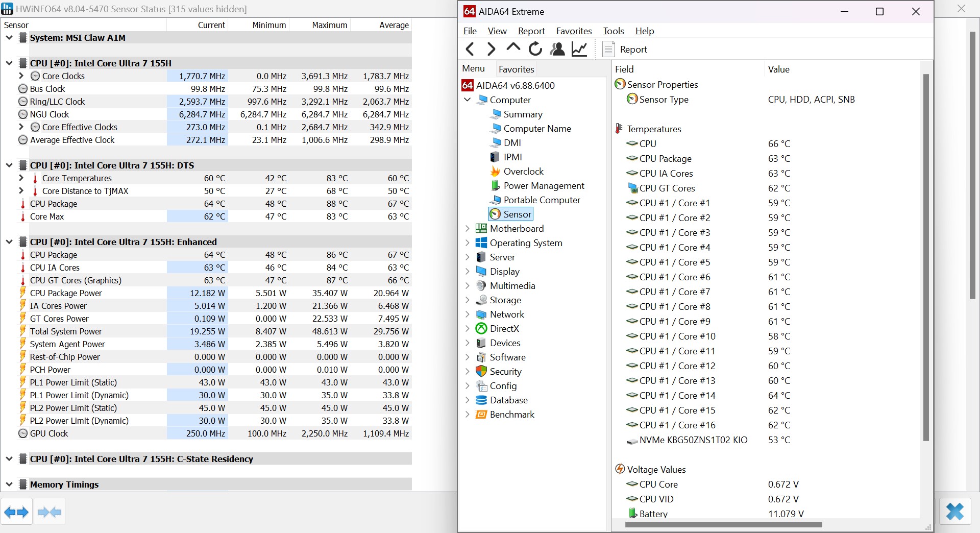This screenshot has height=533, width=980.
Task: Expand the Benchmark tree node
Action: tap(467, 415)
